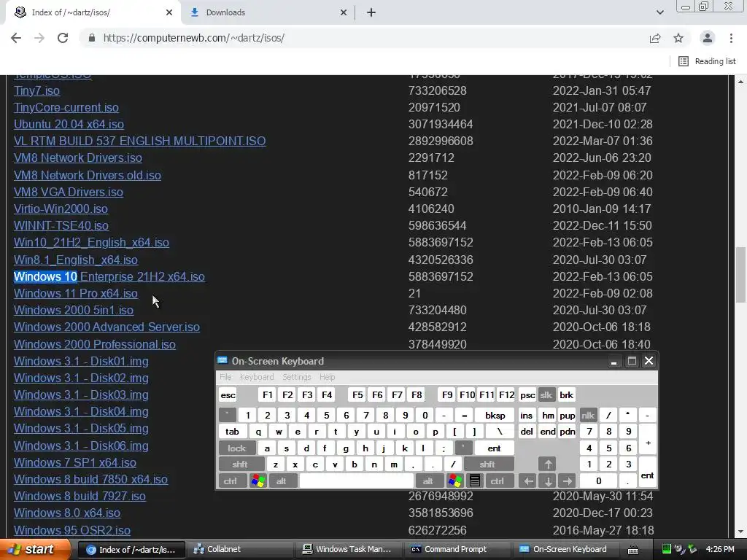Viewport: 747px width, 560px height.
Task: Open the Ubuntu 20.04 x64.iso link
Action: (x=69, y=124)
